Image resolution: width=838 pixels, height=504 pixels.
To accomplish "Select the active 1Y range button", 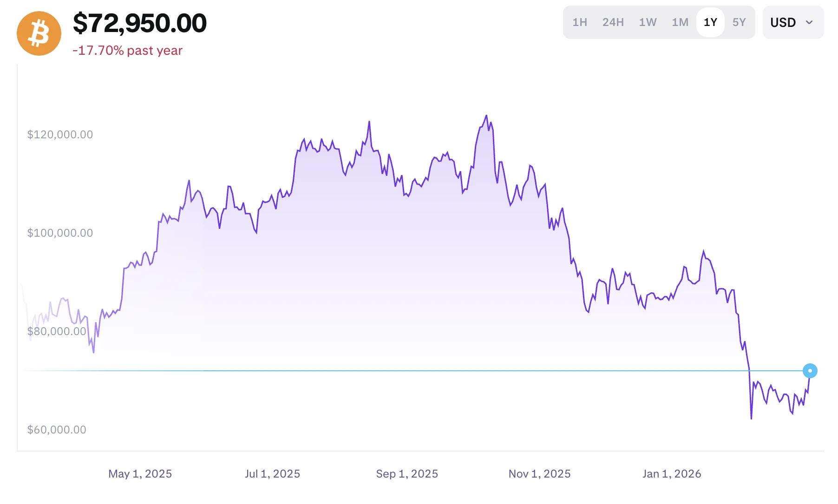I will click(x=710, y=22).
